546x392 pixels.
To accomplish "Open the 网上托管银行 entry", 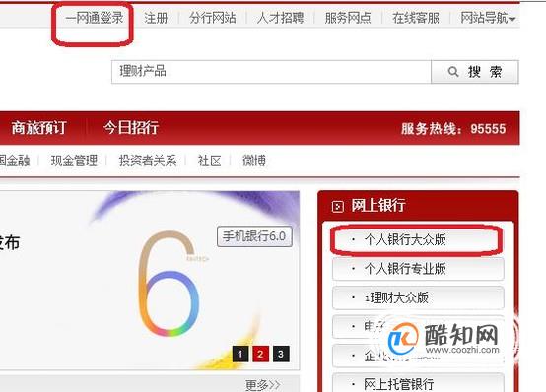I will pos(418,383).
